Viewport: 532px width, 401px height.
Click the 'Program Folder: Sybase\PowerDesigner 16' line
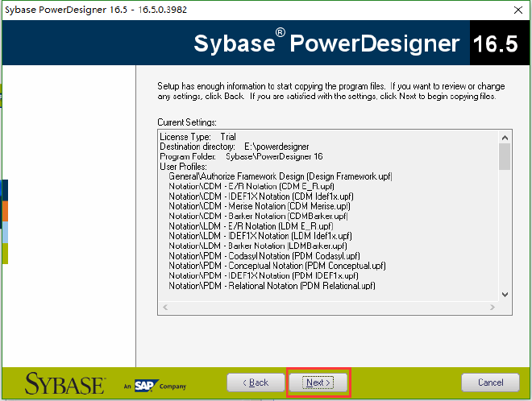point(241,156)
